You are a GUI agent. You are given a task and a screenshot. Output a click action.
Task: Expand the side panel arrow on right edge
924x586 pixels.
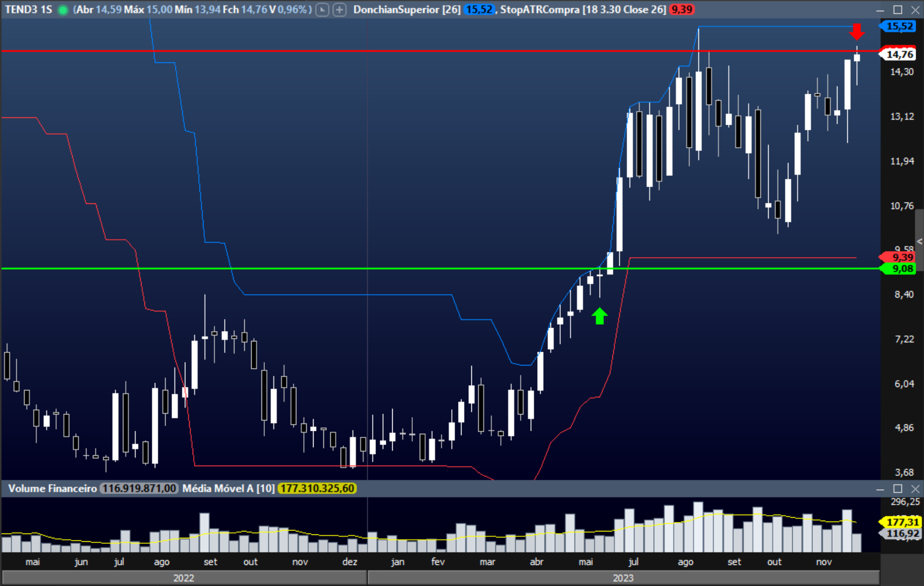click(x=919, y=241)
